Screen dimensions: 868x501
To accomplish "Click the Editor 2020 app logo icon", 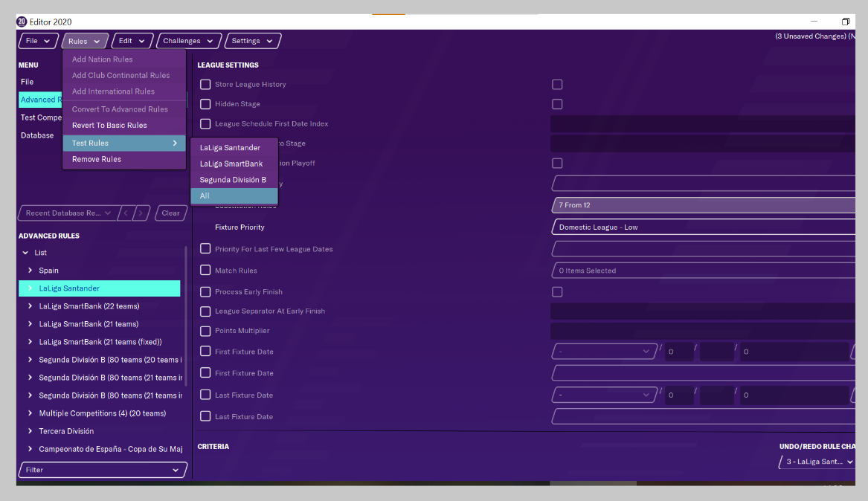I will coord(22,22).
